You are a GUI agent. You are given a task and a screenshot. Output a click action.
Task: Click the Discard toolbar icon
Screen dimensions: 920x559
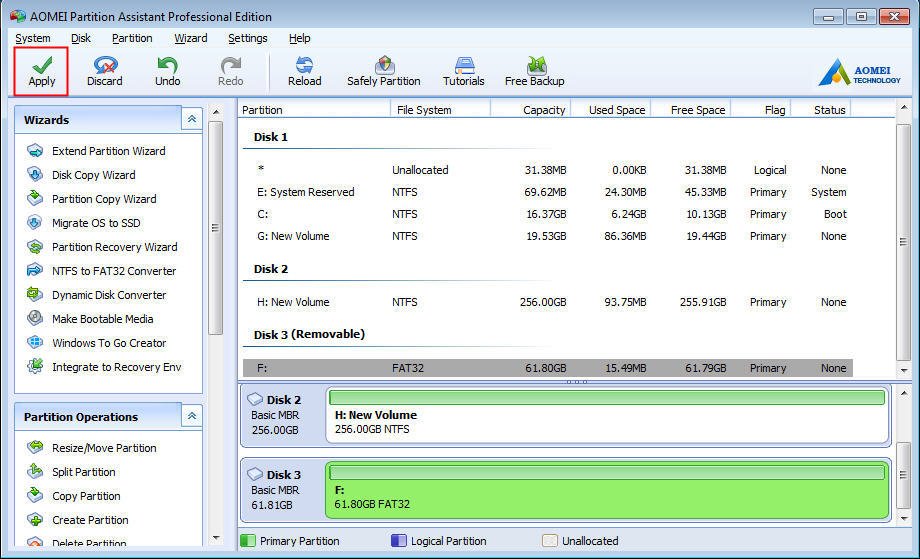click(x=105, y=65)
